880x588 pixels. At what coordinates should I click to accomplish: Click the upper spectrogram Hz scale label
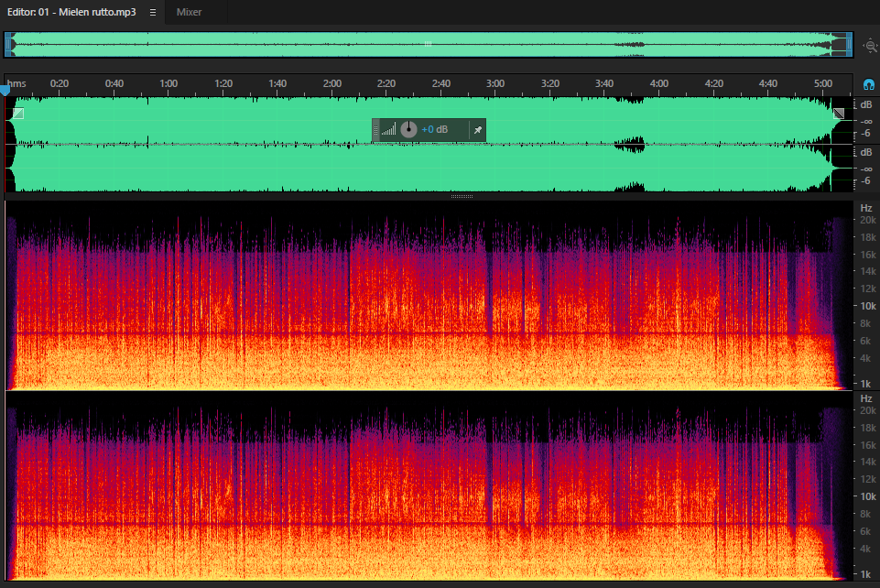[x=866, y=208]
